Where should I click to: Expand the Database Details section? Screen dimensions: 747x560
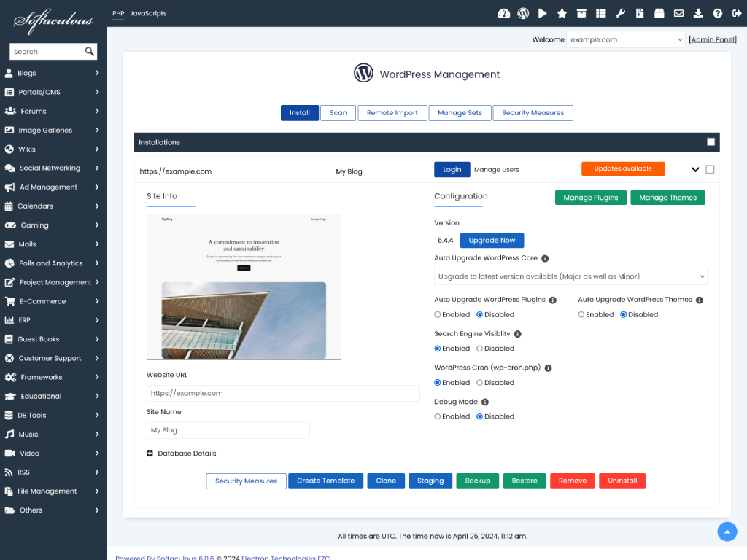click(150, 453)
